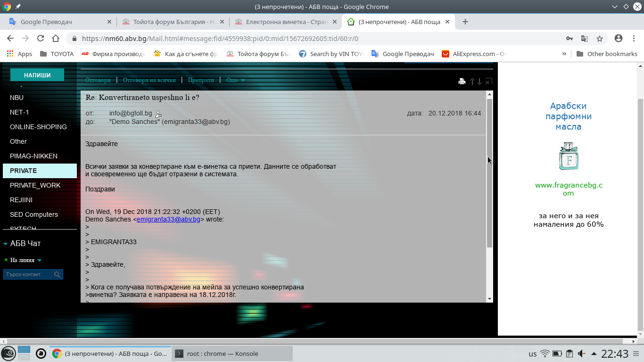Open Google Translate icon in address bar
The width and height of the screenshot is (644, 362).
[585, 39]
